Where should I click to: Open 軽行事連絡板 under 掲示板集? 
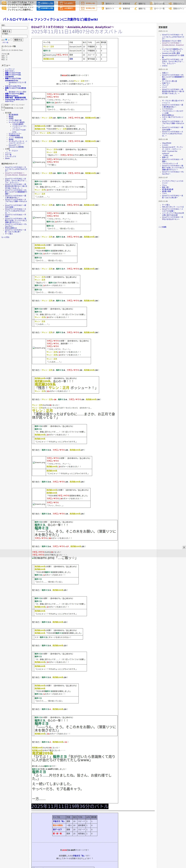(13, 115)
